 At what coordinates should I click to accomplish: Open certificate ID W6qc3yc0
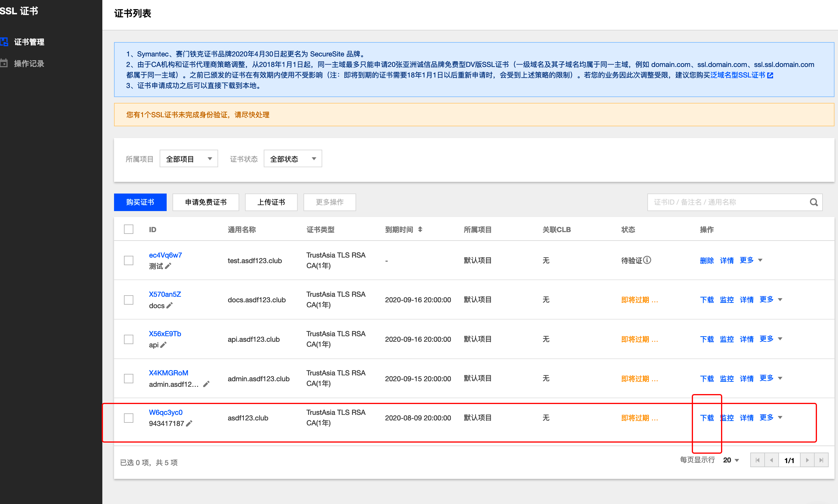166,412
